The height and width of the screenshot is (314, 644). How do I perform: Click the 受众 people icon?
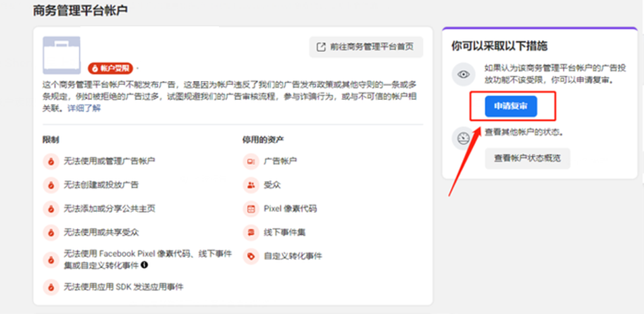[251, 185]
